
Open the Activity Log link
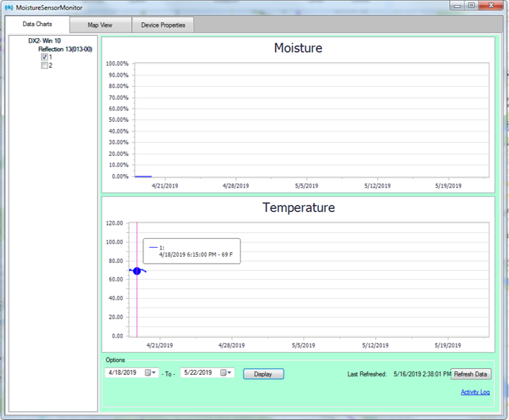click(475, 392)
